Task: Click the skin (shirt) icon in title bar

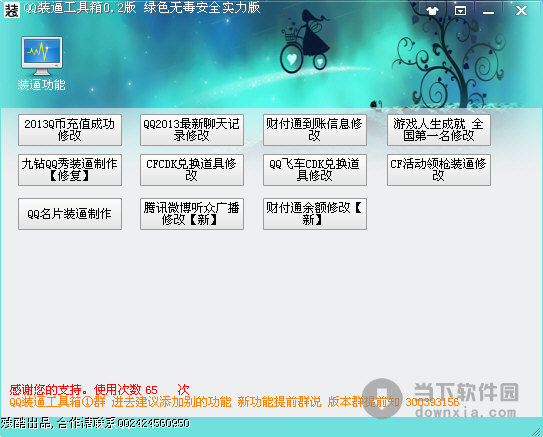Action: [x=432, y=11]
